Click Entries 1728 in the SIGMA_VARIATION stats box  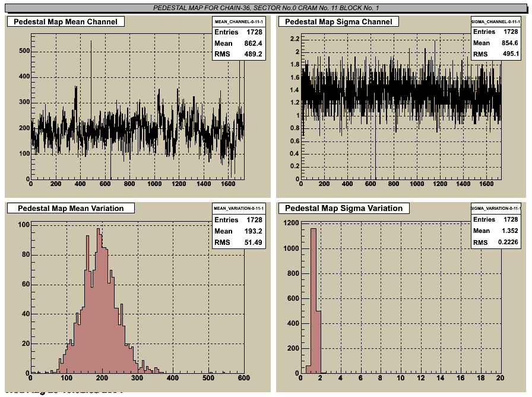pos(496,219)
